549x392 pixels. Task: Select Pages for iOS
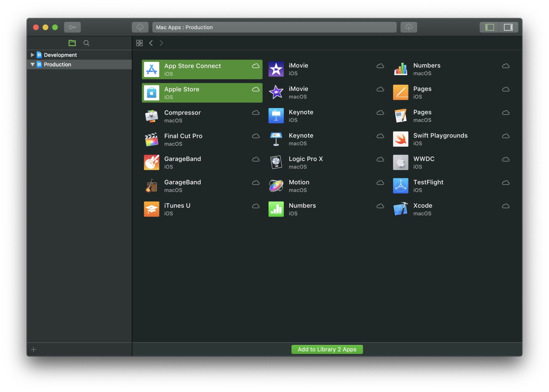pyautogui.click(x=451, y=93)
